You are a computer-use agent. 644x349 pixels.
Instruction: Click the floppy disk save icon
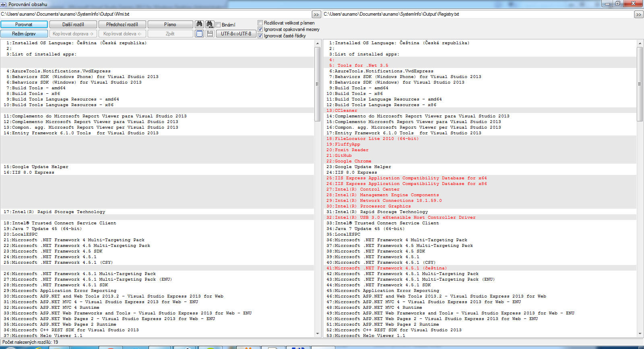pos(210,34)
